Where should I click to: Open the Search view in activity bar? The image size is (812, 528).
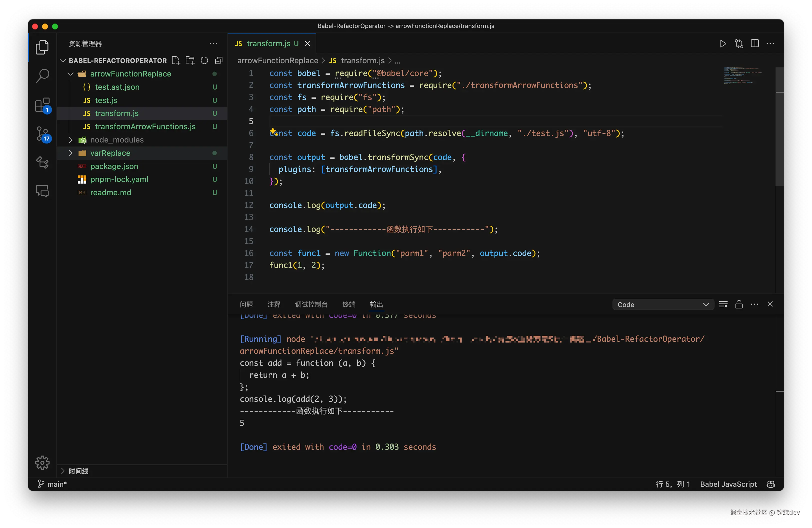click(42, 76)
